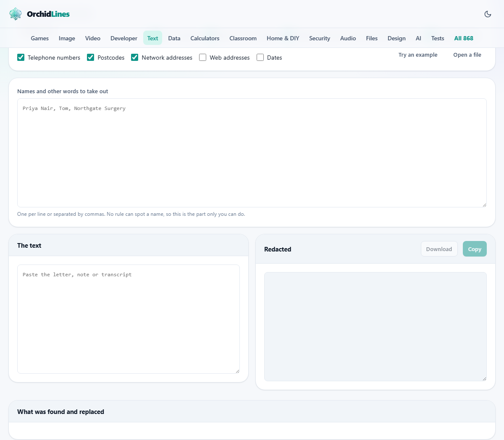Copy the redacted text
Screen dimensions: 504x440
click(475, 249)
